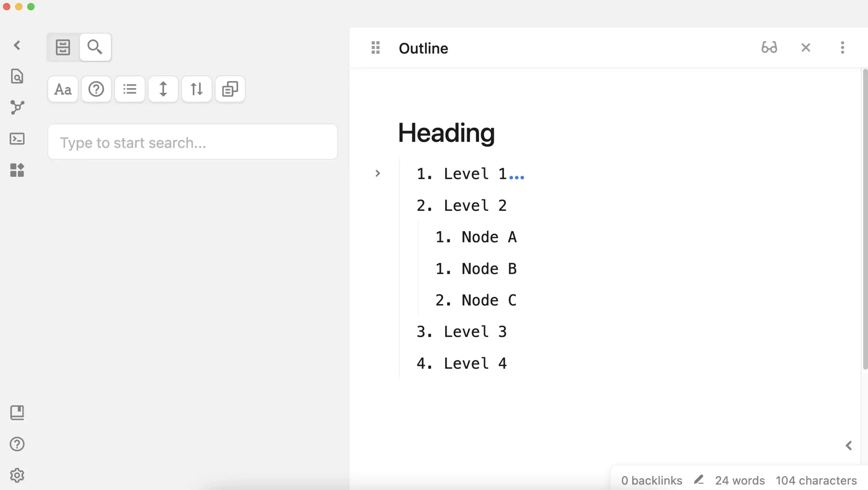Screen dimensions: 868x490
Task: Toggle explain search term button
Action: 96,89
